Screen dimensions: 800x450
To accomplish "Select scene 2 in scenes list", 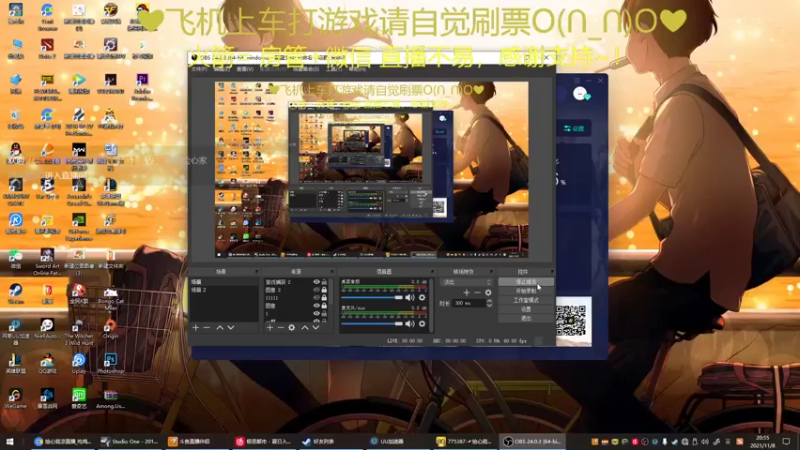I will tap(223, 290).
